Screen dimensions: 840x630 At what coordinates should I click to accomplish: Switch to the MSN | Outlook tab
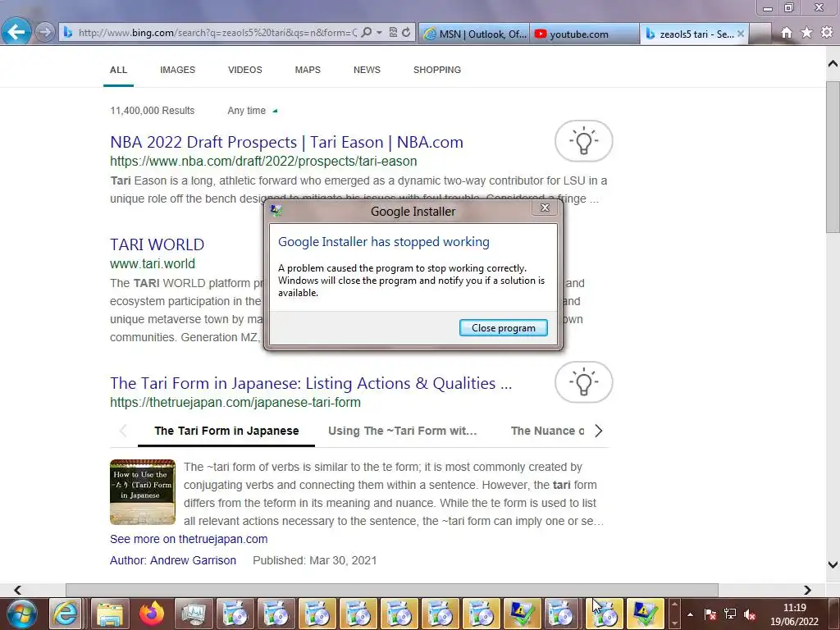(474, 34)
